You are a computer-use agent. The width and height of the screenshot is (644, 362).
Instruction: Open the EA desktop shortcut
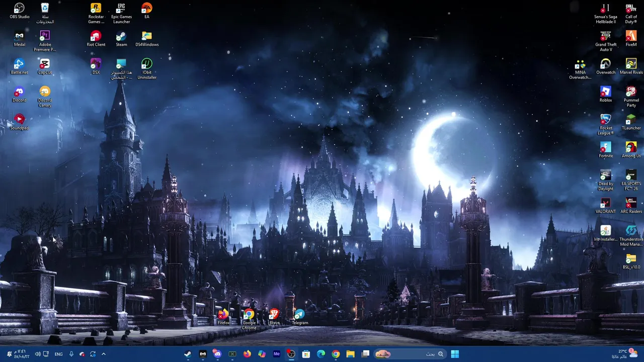146,11
